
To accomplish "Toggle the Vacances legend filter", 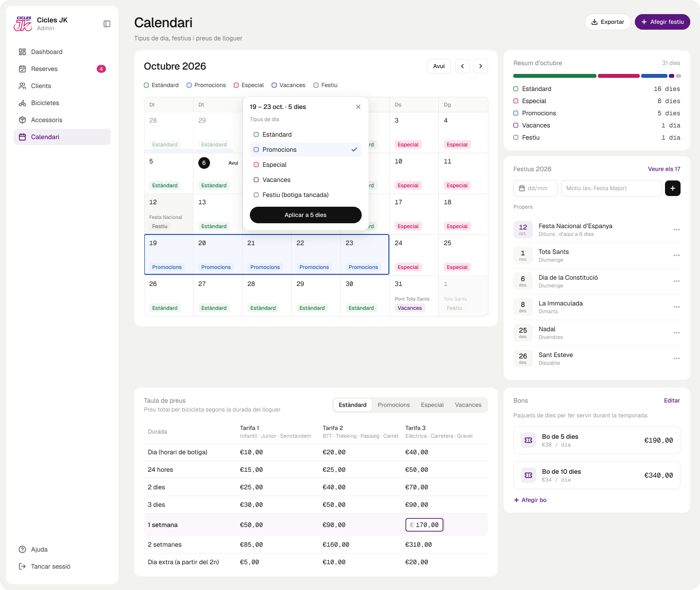I will point(289,85).
